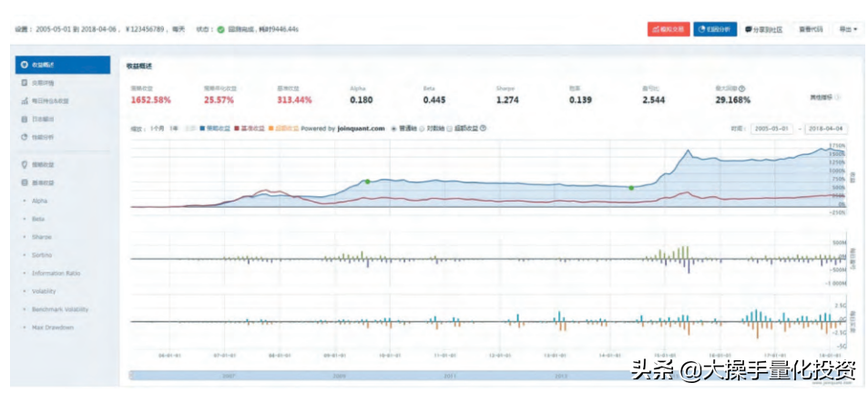
Task: Select the 普通轴 radio button
Action: (x=393, y=129)
